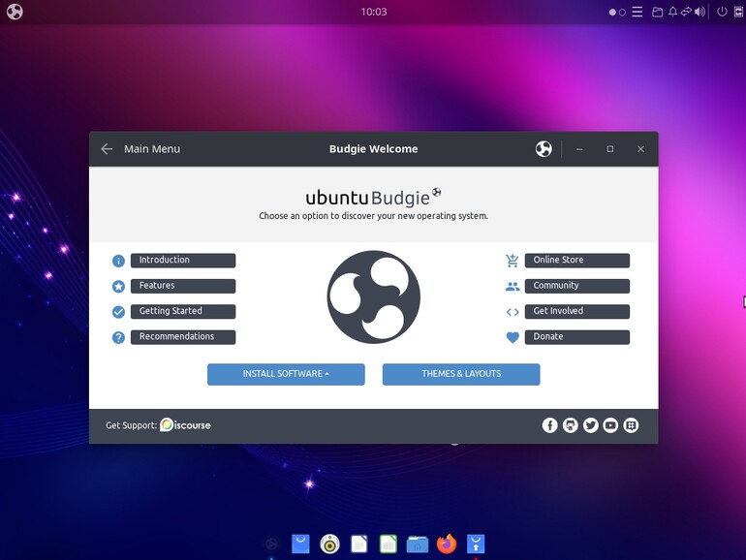Open the Community button
Viewport: 746px width, 560px height.
tap(577, 286)
